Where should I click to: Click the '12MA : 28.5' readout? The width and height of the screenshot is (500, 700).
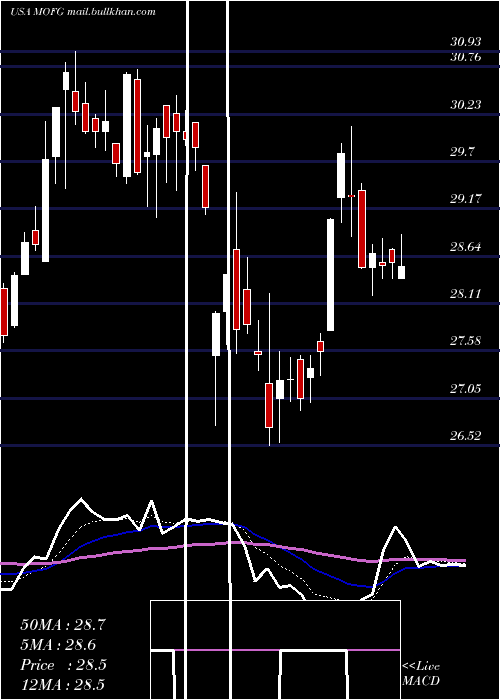click(x=63, y=685)
